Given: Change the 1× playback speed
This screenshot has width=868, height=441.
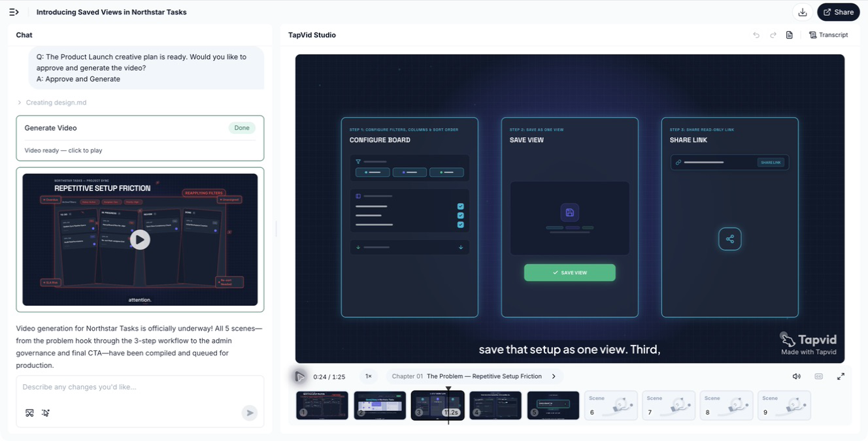Looking at the screenshot, I should pyautogui.click(x=369, y=376).
